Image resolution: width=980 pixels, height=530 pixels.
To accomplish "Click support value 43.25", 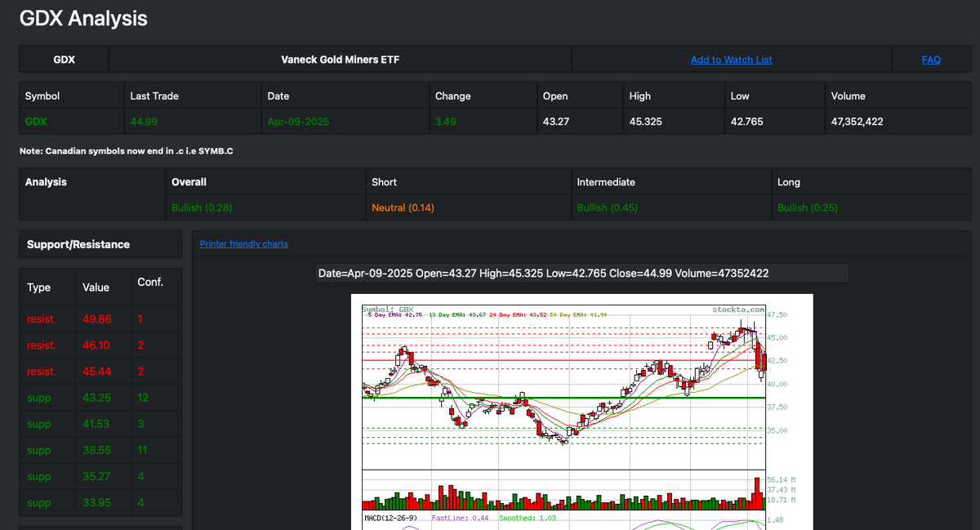I will tap(97, 398).
